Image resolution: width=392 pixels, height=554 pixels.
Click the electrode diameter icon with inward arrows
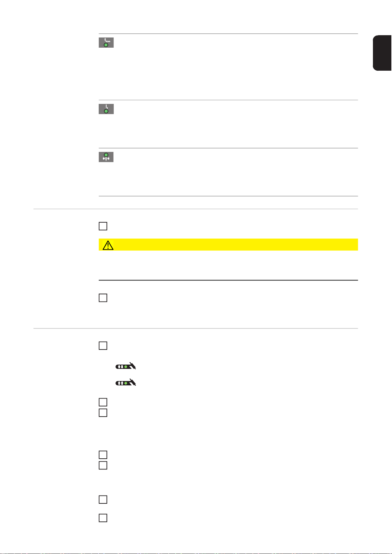[106, 157]
